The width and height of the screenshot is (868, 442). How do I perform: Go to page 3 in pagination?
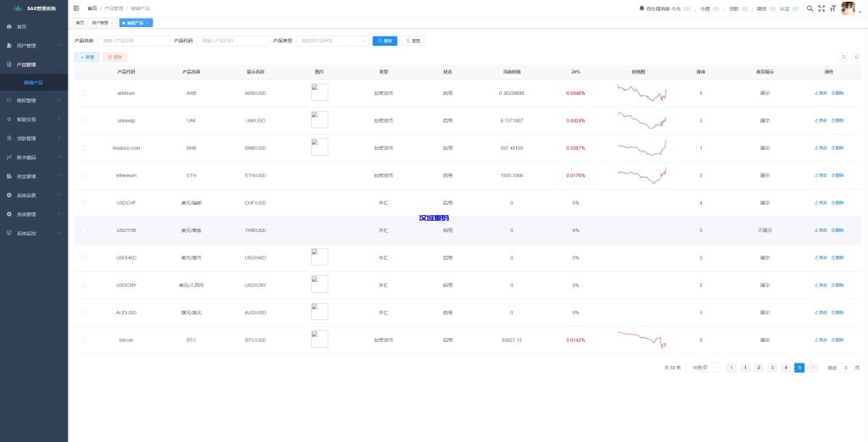click(772, 367)
